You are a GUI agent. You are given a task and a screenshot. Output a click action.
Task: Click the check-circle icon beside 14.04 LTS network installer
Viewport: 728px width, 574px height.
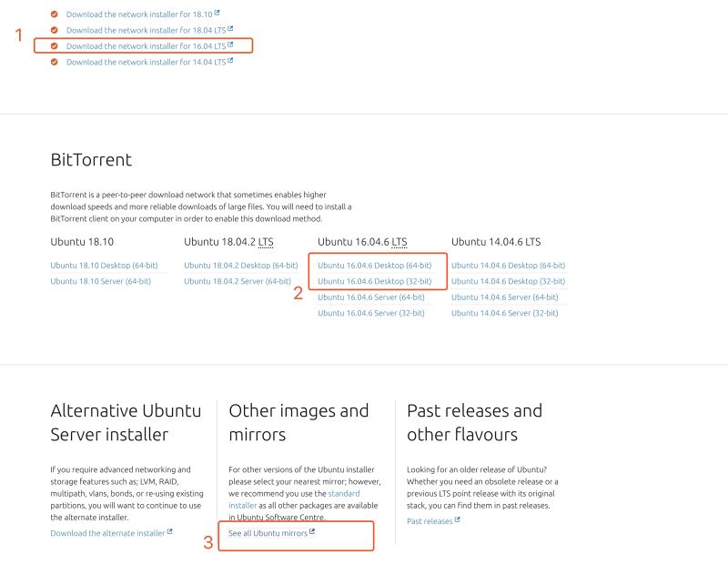pos(55,62)
